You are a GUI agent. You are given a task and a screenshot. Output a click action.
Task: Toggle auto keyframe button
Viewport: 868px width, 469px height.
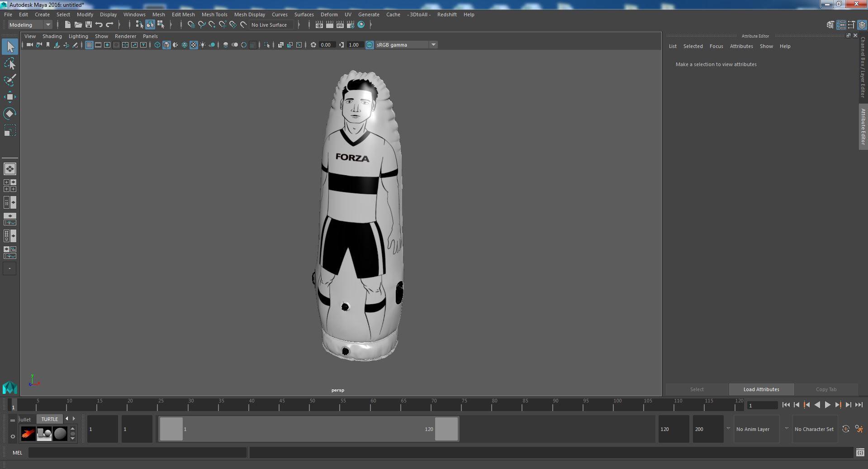846,429
